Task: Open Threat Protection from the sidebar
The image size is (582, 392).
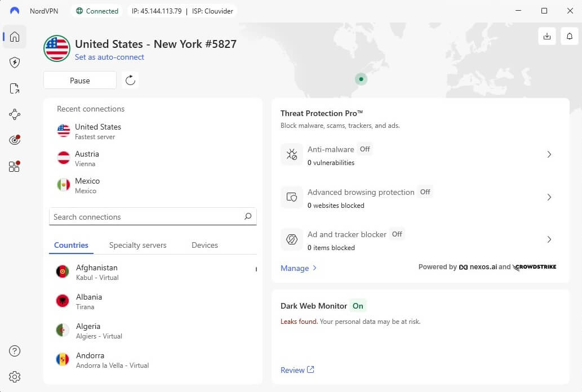Action: 14,62
